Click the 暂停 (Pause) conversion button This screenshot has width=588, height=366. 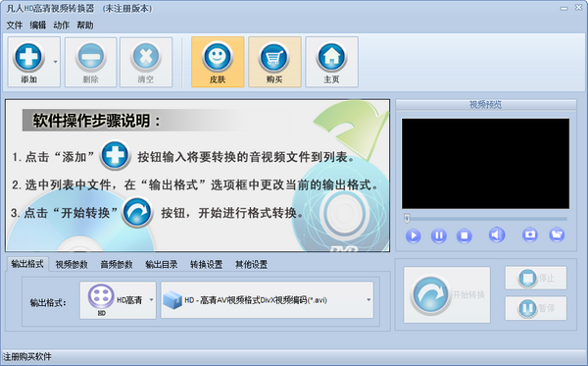(536, 308)
